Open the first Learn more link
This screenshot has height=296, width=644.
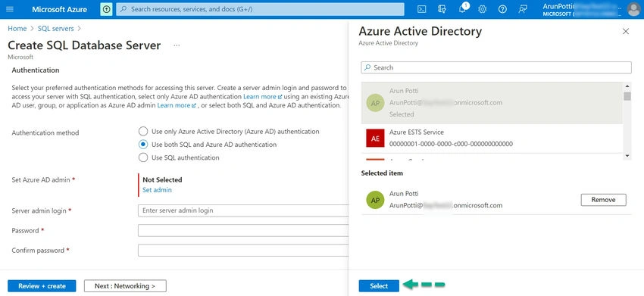262,97
